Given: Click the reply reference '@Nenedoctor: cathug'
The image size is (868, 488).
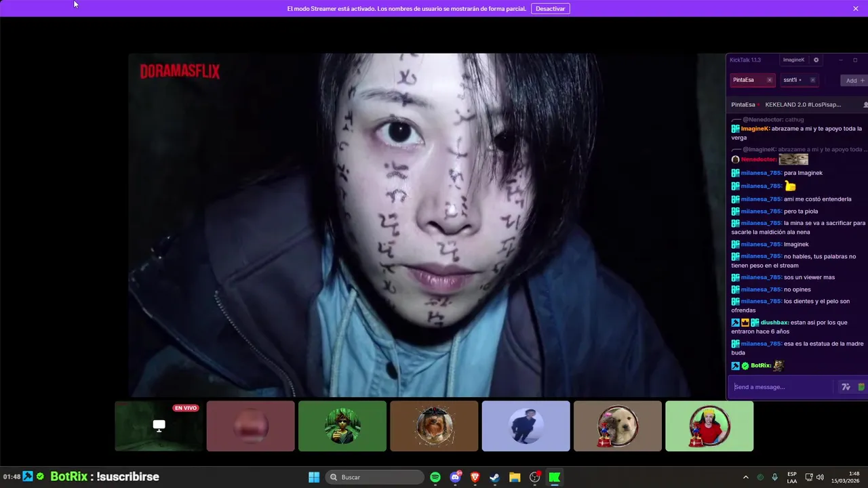Looking at the screenshot, I should [x=772, y=120].
